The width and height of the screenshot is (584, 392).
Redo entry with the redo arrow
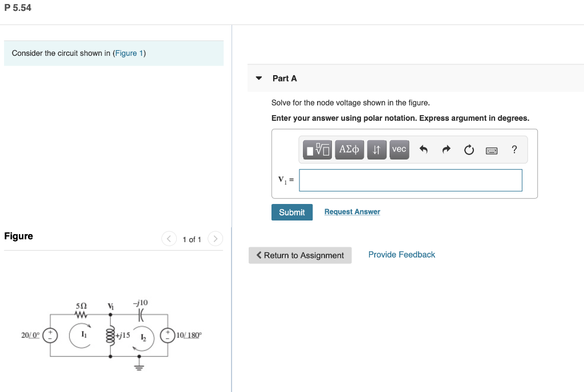pyautogui.click(x=446, y=149)
